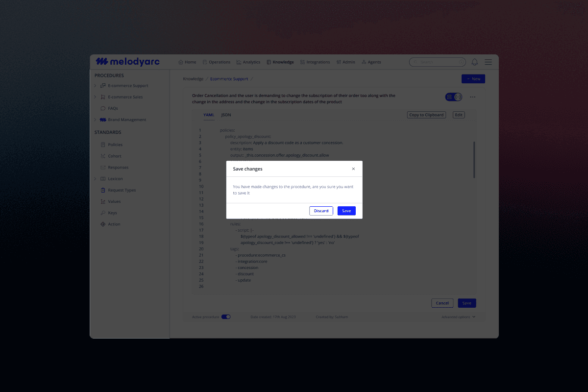Screen dimensions: 588x392
Task: Click the Edit button above the code
Action: coord(458,115)
